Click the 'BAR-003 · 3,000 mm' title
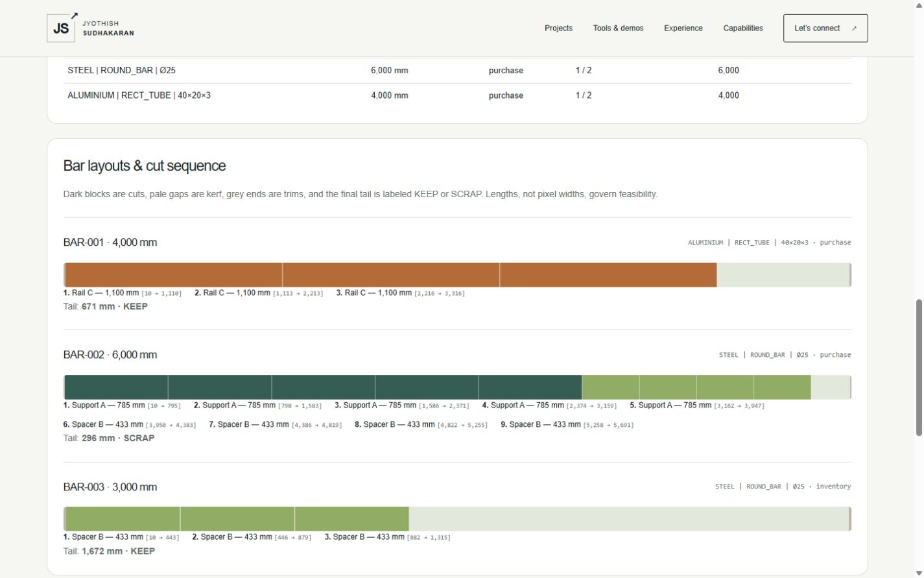Image resolution: width=924 pixels, height=578 pixels. click(110, 487)
